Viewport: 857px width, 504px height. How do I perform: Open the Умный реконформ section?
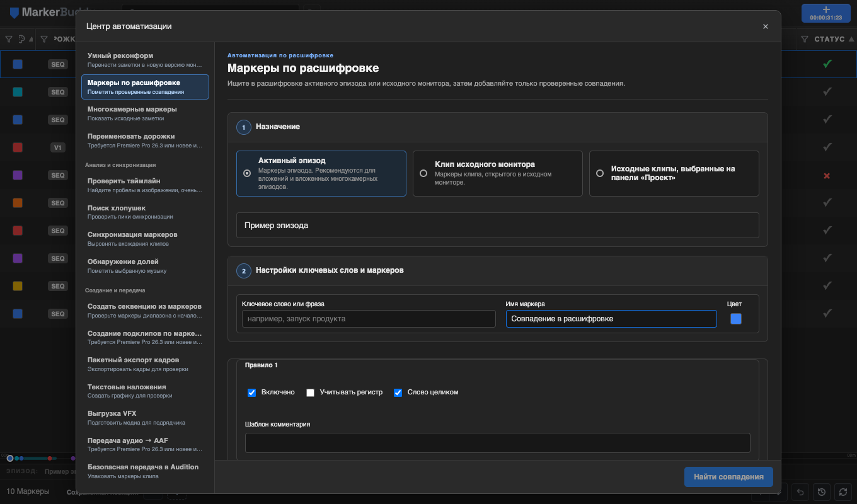tap(145, 60)
